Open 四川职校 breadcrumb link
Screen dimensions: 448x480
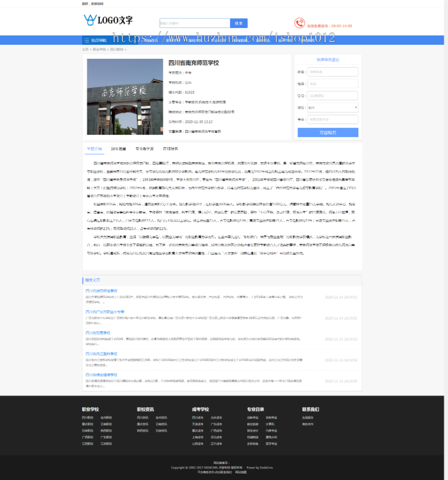[x=117, y=49]
